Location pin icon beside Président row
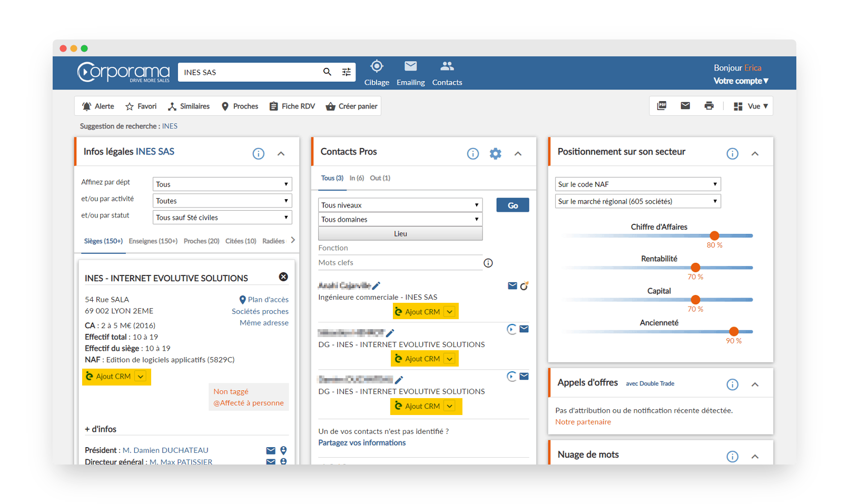Image resolution: width=849 pixels, height=504 pixels. pyautogui.click(x=283, y=450)
